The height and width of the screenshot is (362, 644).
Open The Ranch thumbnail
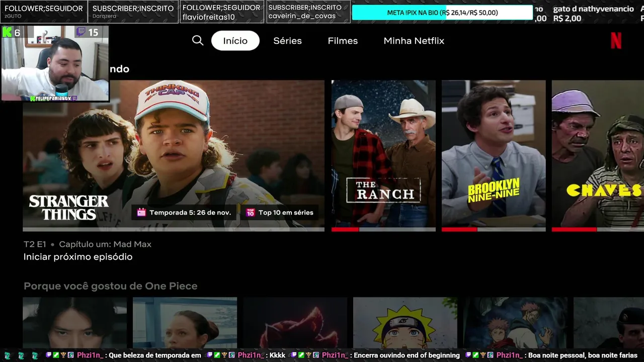pyautogui.click(x=383, y=155)
